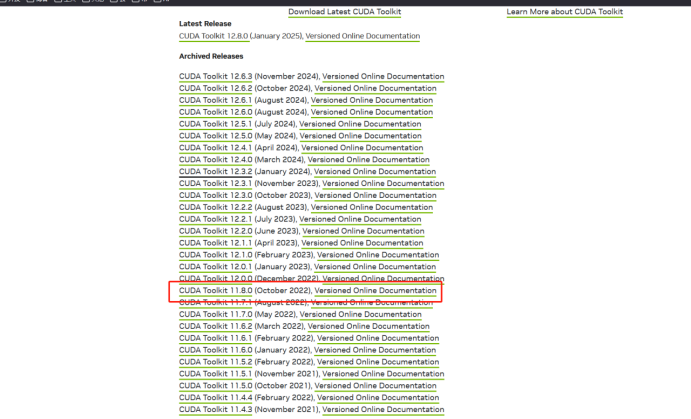Open Versioned Online Documentation for 12.2.1
Viewport: 691px width, 419px height.
(360, 219)
